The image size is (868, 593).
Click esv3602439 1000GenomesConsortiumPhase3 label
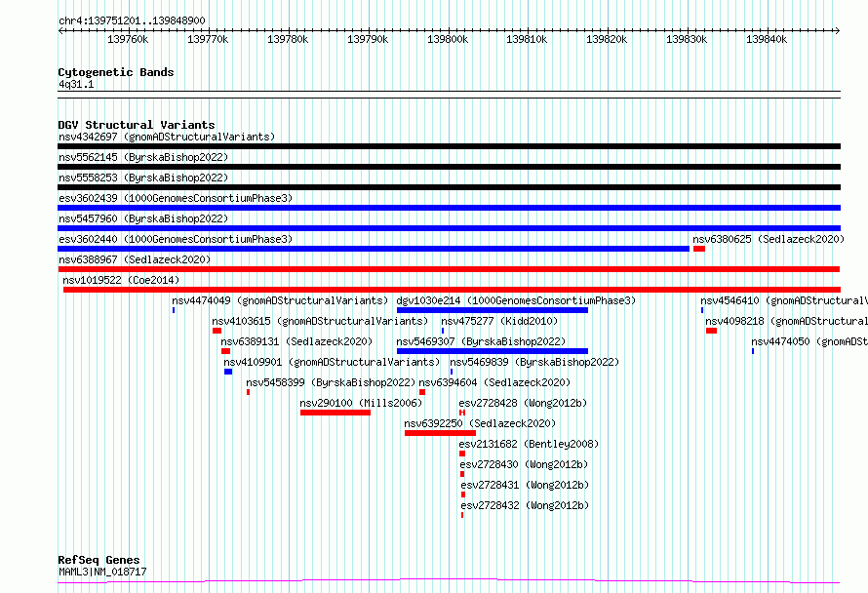(176, 198)
